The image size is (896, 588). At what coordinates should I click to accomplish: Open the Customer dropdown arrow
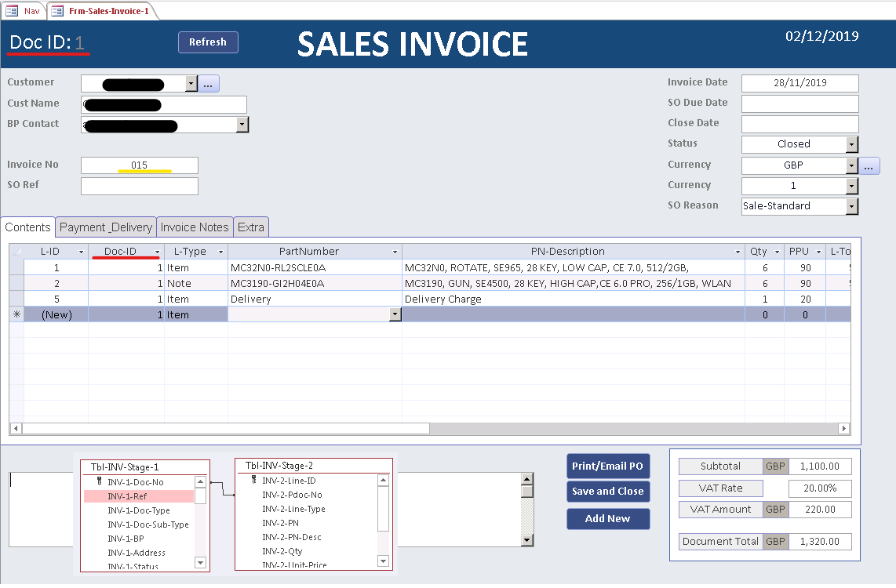tap(191, 84)
